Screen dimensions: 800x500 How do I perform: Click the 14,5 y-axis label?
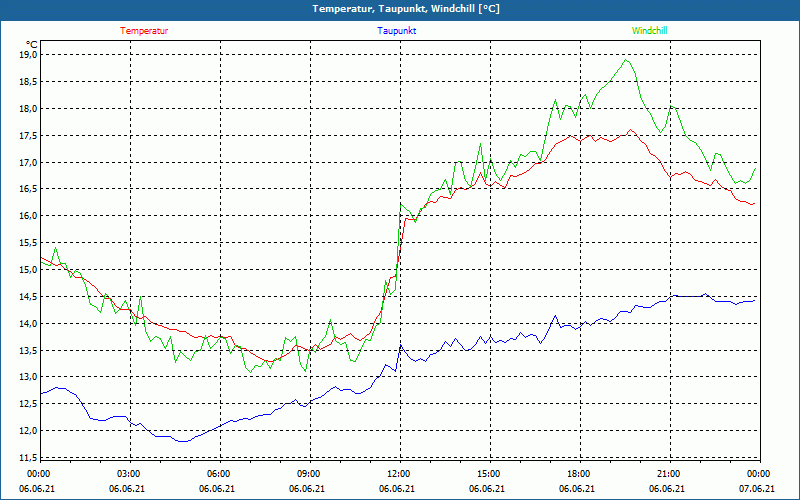coord(29,297)
